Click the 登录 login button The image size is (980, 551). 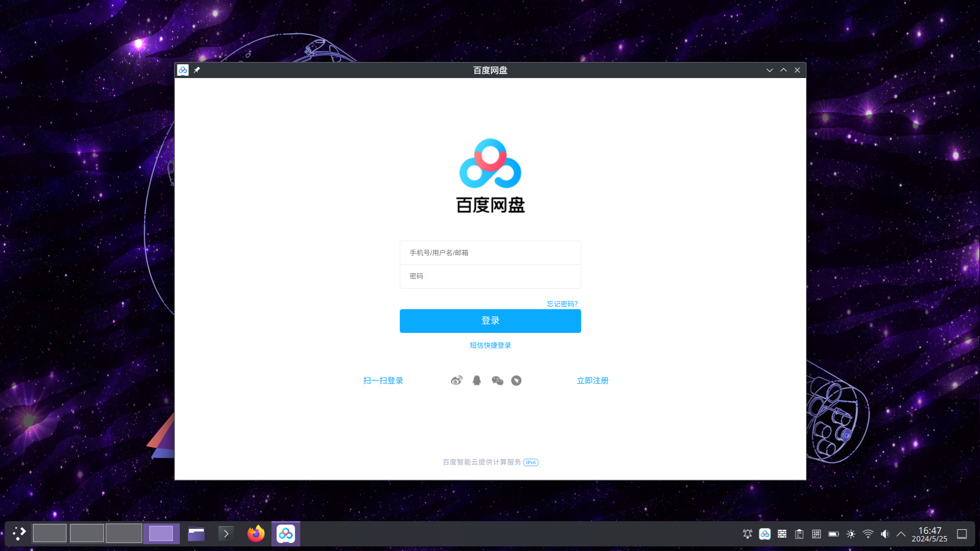[x=490, y=321]
